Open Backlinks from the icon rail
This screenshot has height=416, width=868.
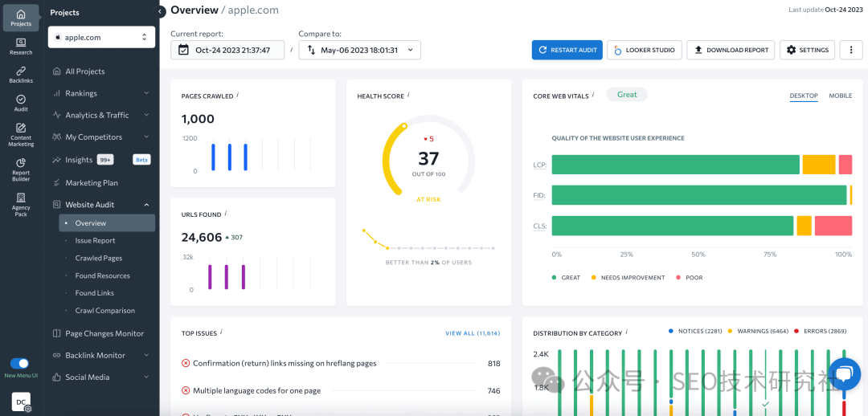[21, 75]
